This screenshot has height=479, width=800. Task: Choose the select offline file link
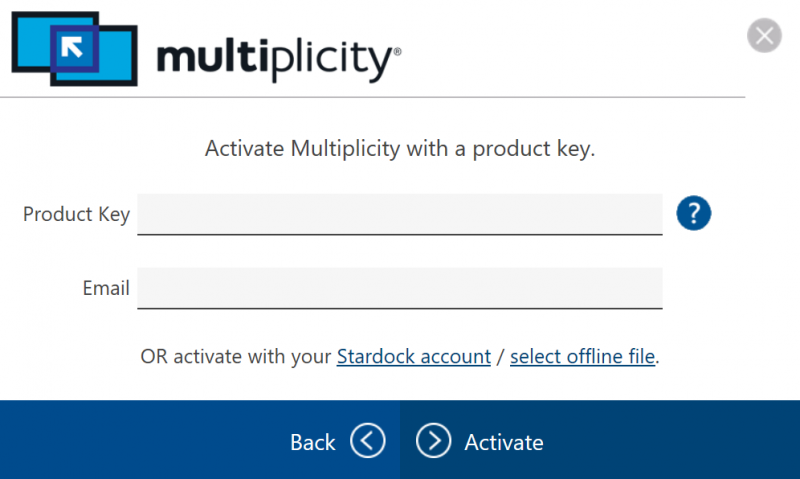582,356
